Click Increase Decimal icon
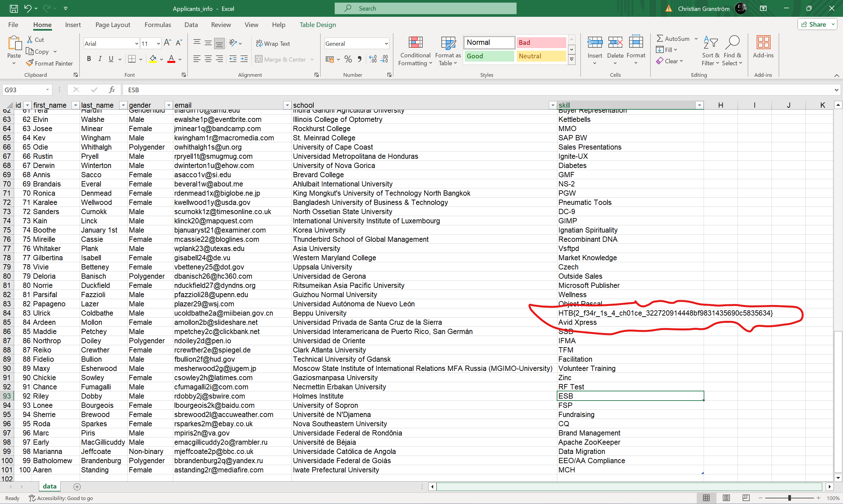843x504 pixels. coord(373,59)
